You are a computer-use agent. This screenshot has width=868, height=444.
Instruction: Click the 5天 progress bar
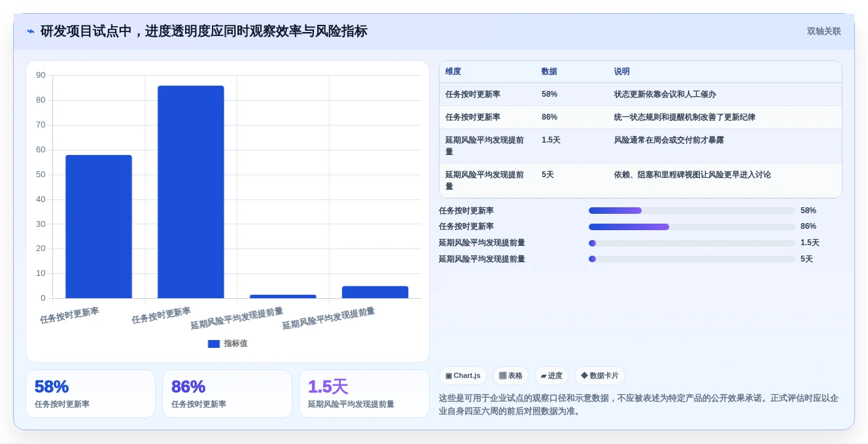coord(692,259)
